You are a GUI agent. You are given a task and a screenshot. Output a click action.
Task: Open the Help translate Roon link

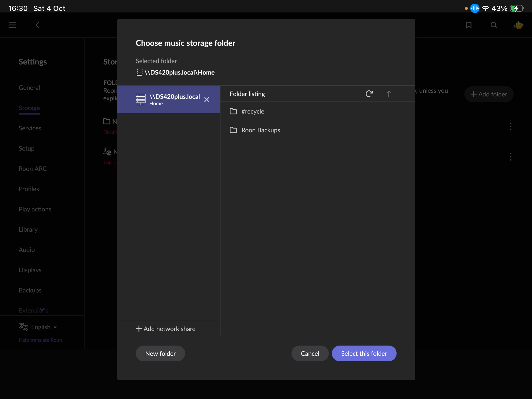(40, 340)
